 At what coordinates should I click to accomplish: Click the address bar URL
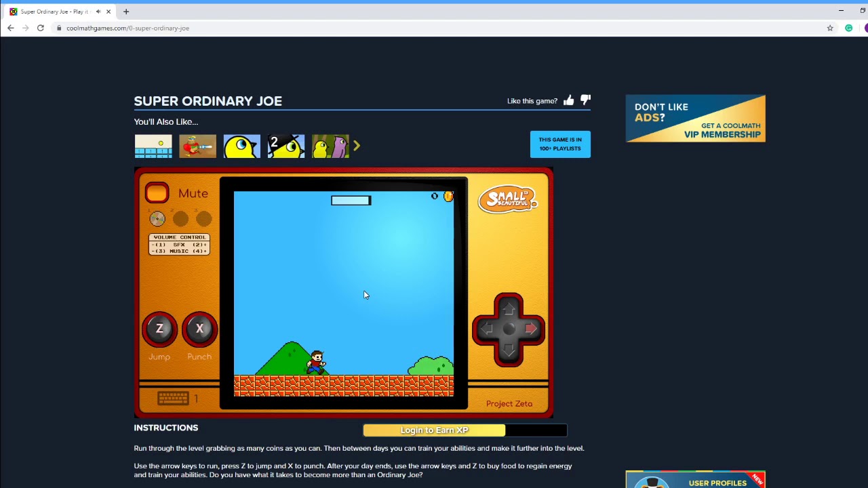pyautogui.click(x=127, y=28)
